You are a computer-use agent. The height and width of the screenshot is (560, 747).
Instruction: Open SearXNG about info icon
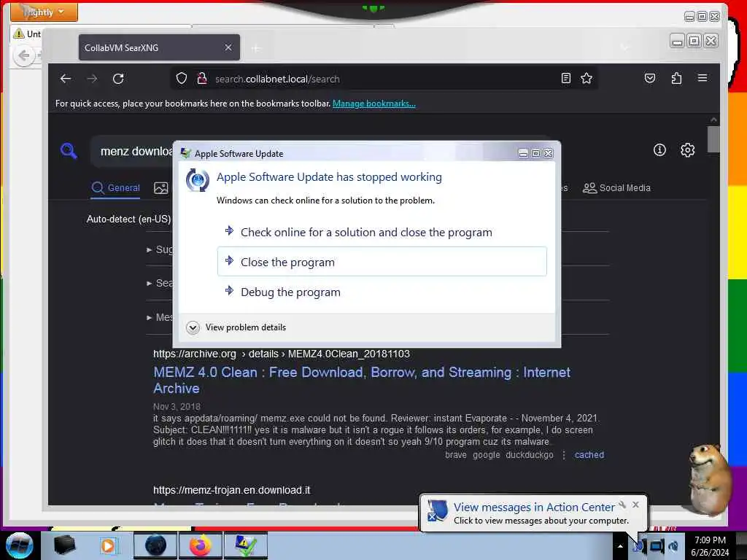pyautogui.click(x=659, y=150)
